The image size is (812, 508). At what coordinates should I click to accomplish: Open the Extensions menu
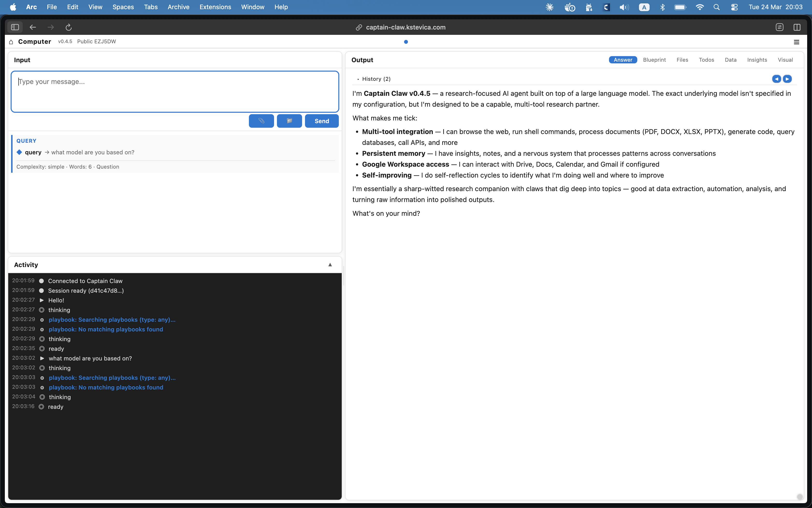(x=215, y=7)
